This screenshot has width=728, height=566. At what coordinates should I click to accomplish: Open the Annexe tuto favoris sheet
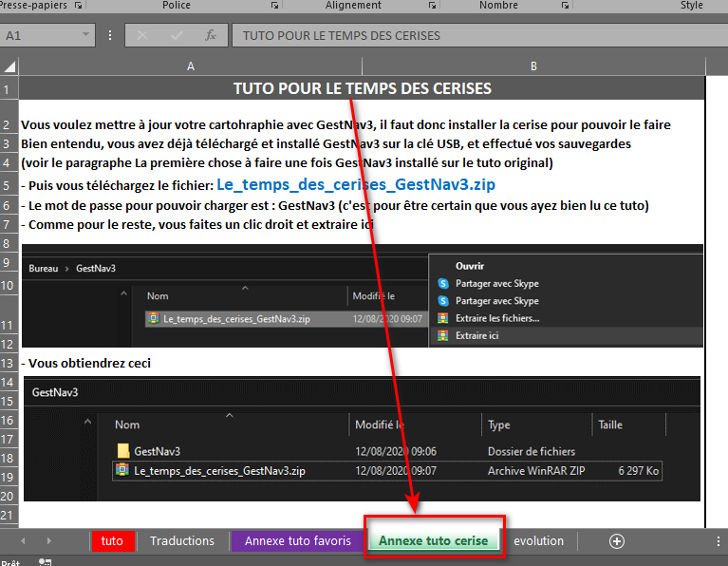[297, 541]
